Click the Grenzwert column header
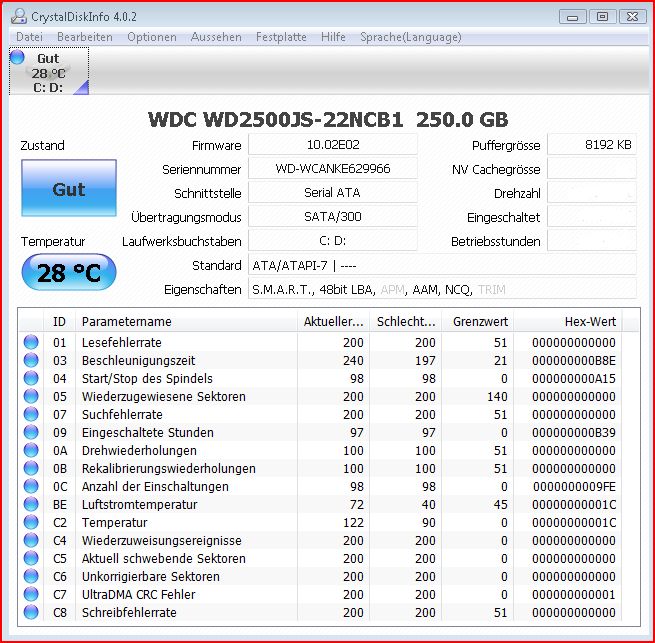 tap(478, 321)
